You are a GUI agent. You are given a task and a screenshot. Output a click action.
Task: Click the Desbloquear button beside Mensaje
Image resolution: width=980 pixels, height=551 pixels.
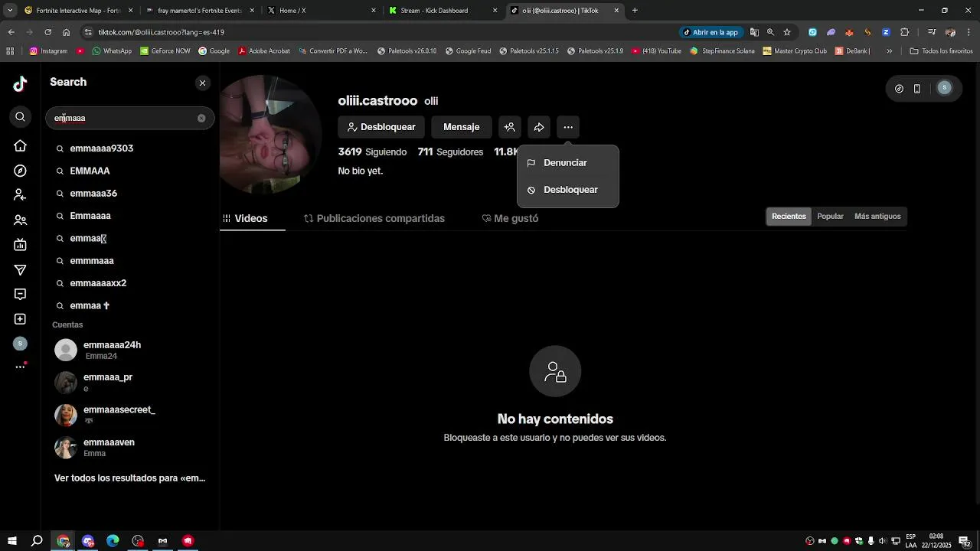point(381,127)
